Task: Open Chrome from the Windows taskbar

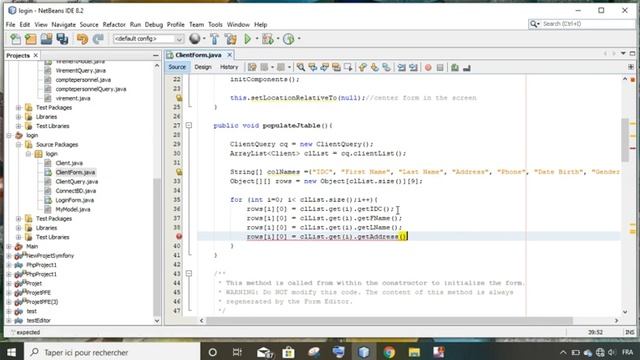Action: (389, 352)
